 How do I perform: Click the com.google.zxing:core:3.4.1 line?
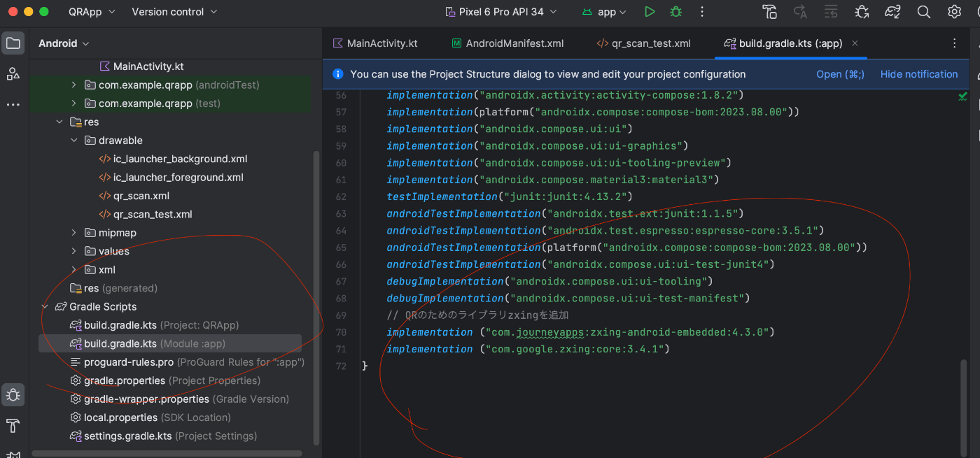[528, 349]
